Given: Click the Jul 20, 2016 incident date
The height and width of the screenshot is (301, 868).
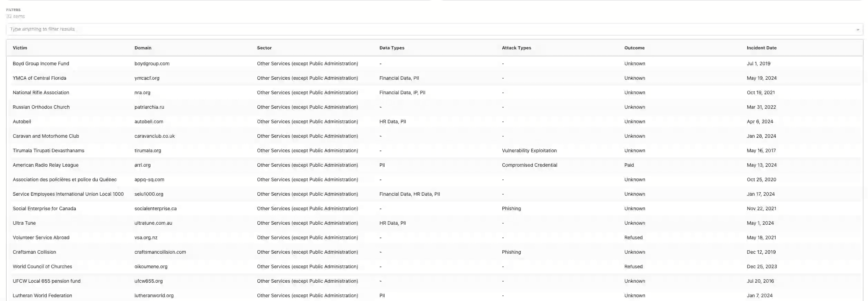Looking at the screenshot, I should 760,281.
